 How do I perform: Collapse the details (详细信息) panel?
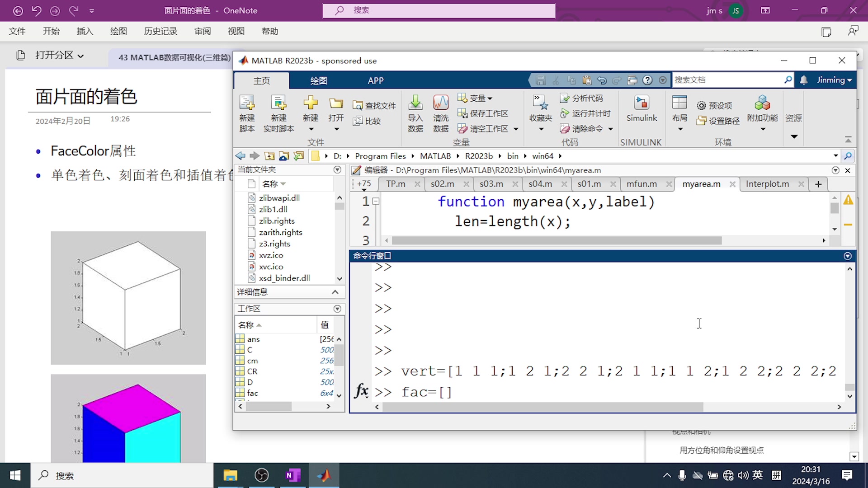click(x=335, y=292)
